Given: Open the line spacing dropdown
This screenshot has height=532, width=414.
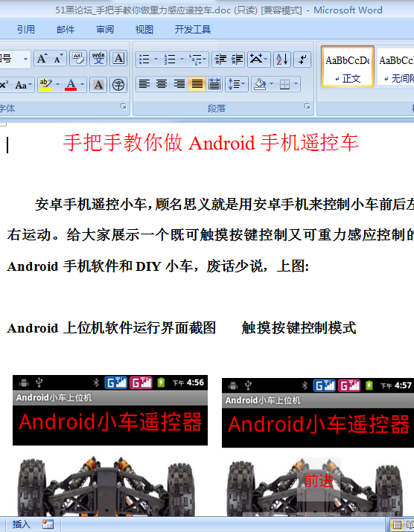Looking at the screenshot, I should coord(236,84).
